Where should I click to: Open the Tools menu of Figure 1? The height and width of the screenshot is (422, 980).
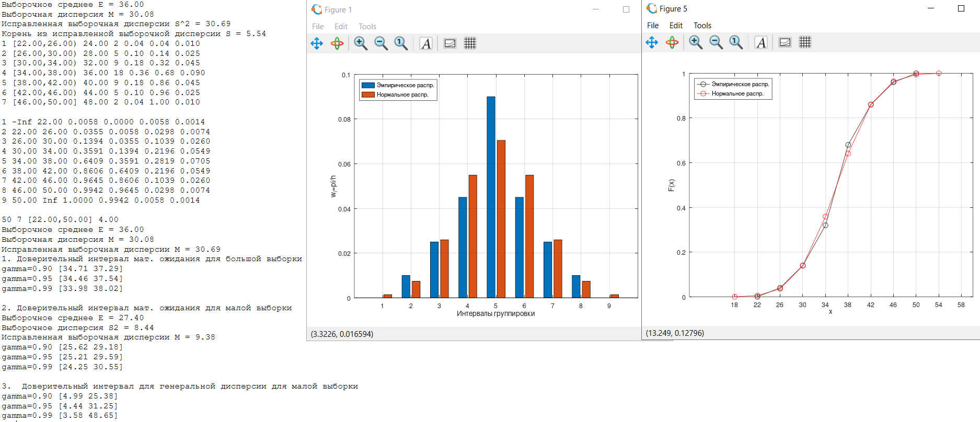(x=367, y=27)
